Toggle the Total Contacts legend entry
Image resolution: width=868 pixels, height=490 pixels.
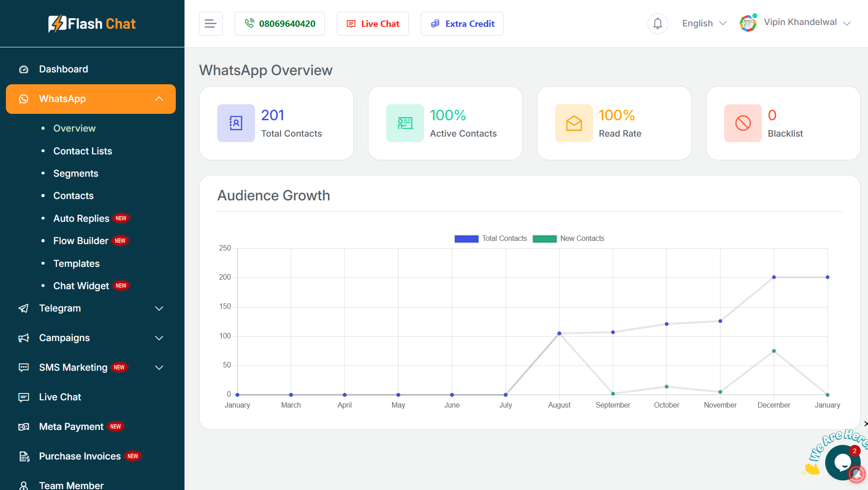tap(504, 238)
